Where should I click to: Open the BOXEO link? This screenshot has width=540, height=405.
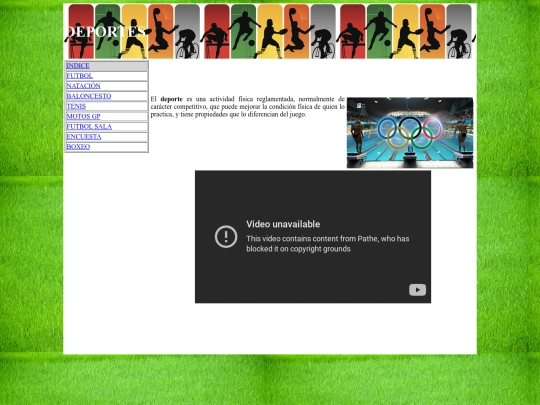click(x=78, y=147)
